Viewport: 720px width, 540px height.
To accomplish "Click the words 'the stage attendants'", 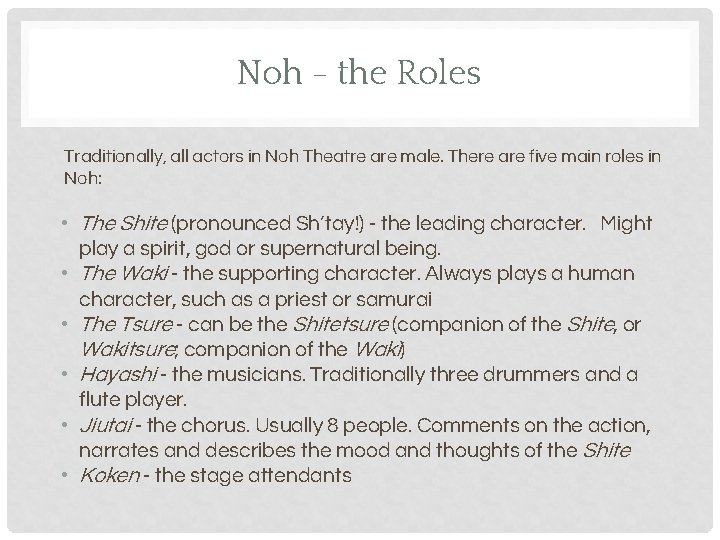I will pos(254,477).
